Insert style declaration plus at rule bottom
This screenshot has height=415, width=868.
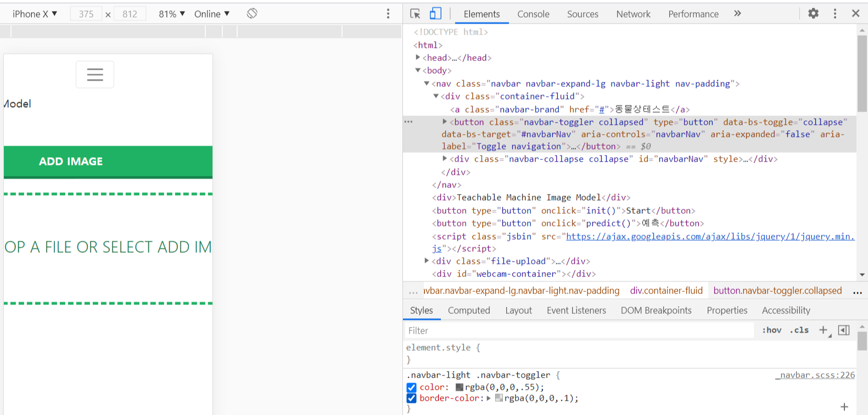(x=844, y=407)
